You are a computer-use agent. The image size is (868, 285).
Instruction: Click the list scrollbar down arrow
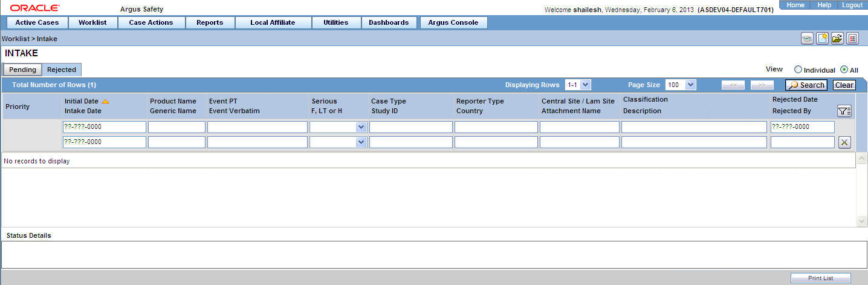pos(862,221)
